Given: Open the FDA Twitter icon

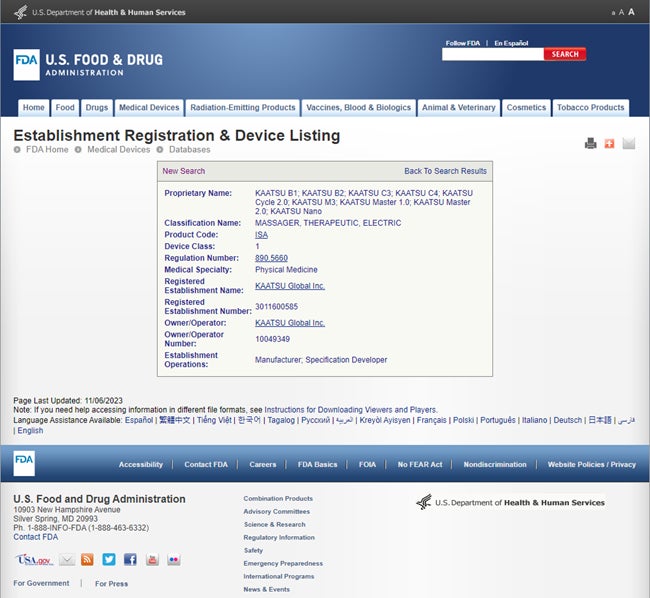Looking at the screenshot, I should point(109,559).
